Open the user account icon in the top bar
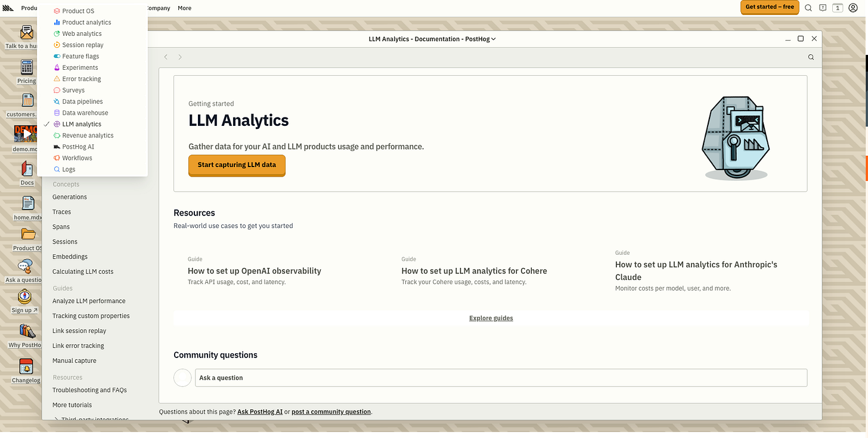868x438 pixels. pos(853,8)
